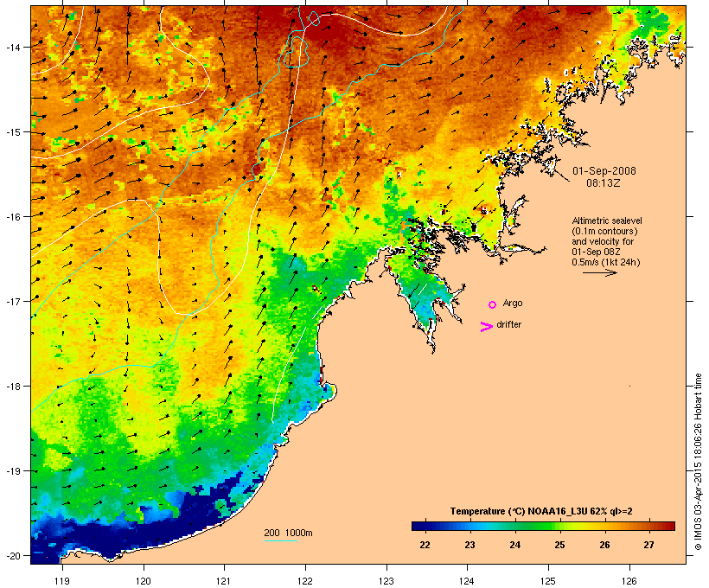Click the '0.5m/s (1kt 24h)' label
This screenshot has width=709, height=588.
coord(606,262)
